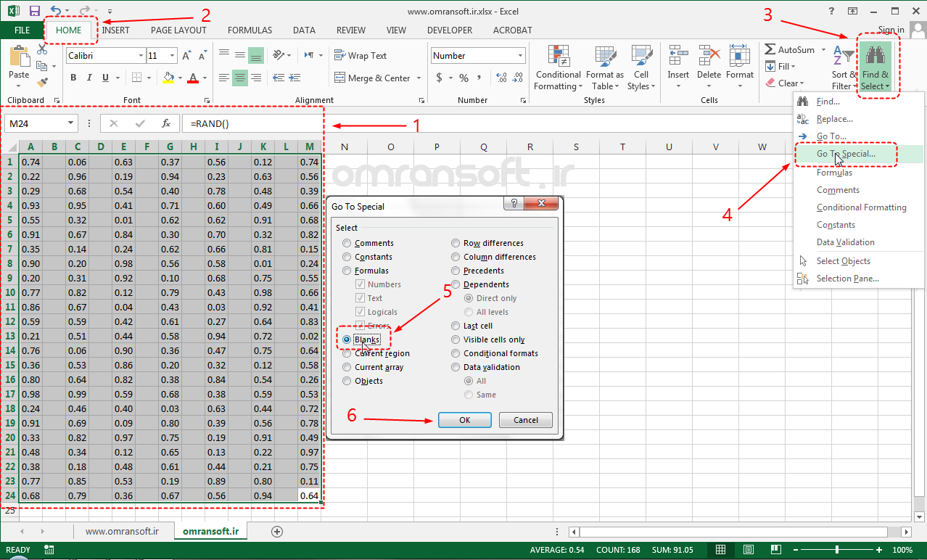Click Merge & Center button
Image resolution: width=927 pixels, height=560 pixels.
pyautogui.click(x=372, y=78)
